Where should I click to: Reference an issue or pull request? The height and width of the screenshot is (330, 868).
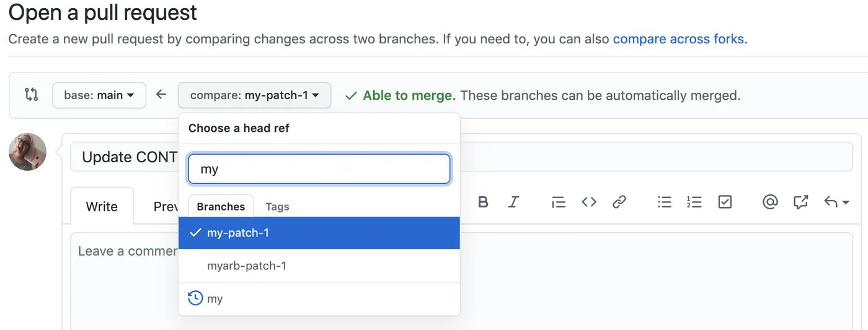(x=800, y=202)
